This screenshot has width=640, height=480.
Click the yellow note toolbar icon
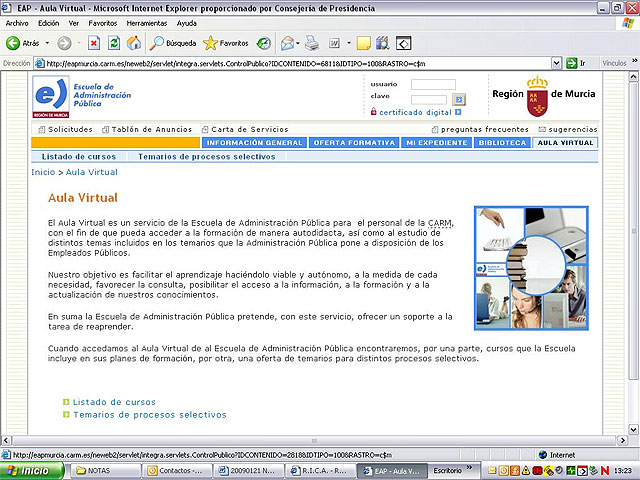point(363,43)
